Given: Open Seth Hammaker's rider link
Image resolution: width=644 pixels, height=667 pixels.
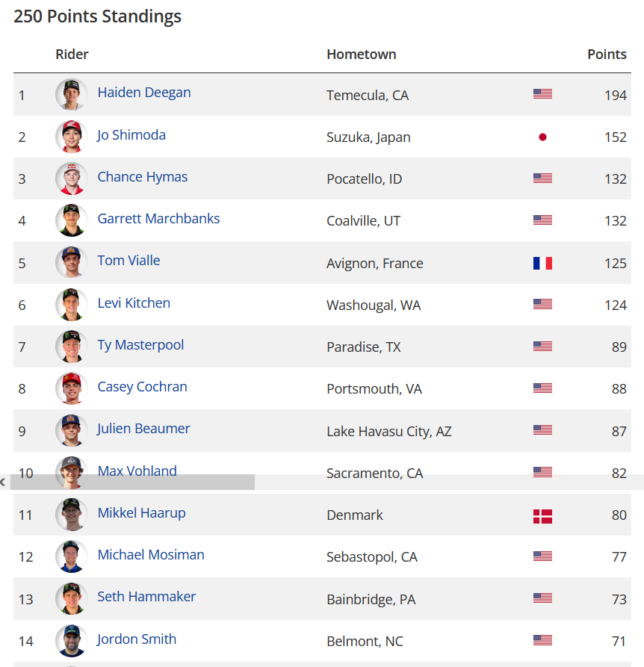Looking at the screenshot, I should (x=146, y=596).
